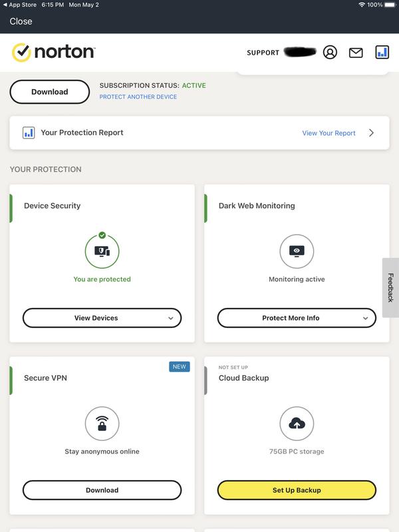Tap the Device Security protected icon
The width and height of the screenshot is (399, 532).
(102, 251)
